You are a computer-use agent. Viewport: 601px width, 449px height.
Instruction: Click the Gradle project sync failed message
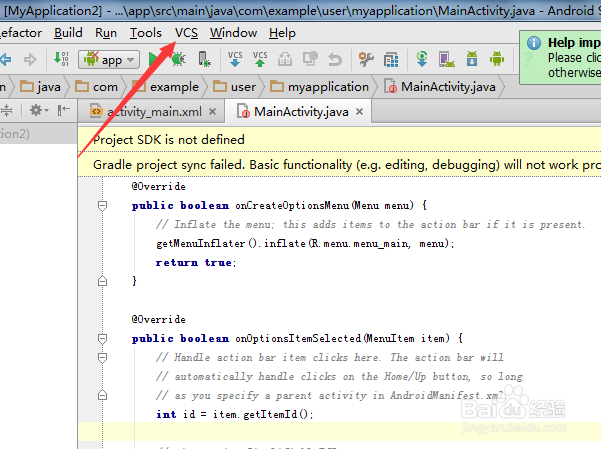[346, 165]
